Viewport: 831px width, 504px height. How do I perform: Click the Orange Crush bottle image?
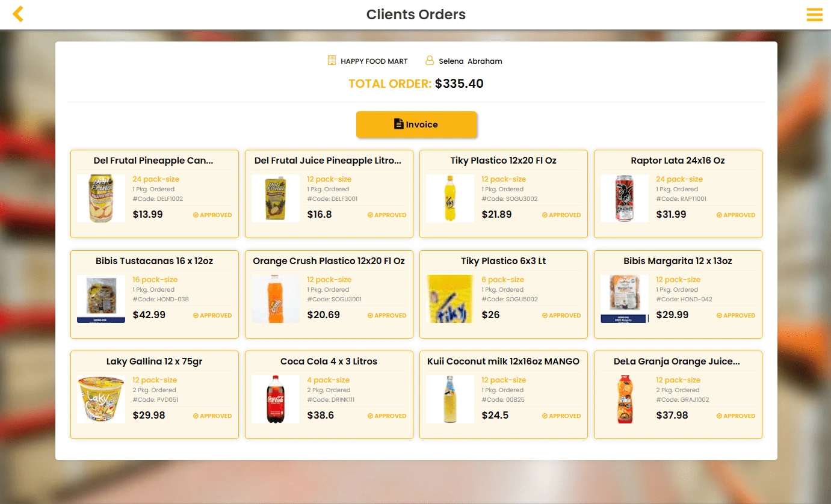(x=276, y=299)
